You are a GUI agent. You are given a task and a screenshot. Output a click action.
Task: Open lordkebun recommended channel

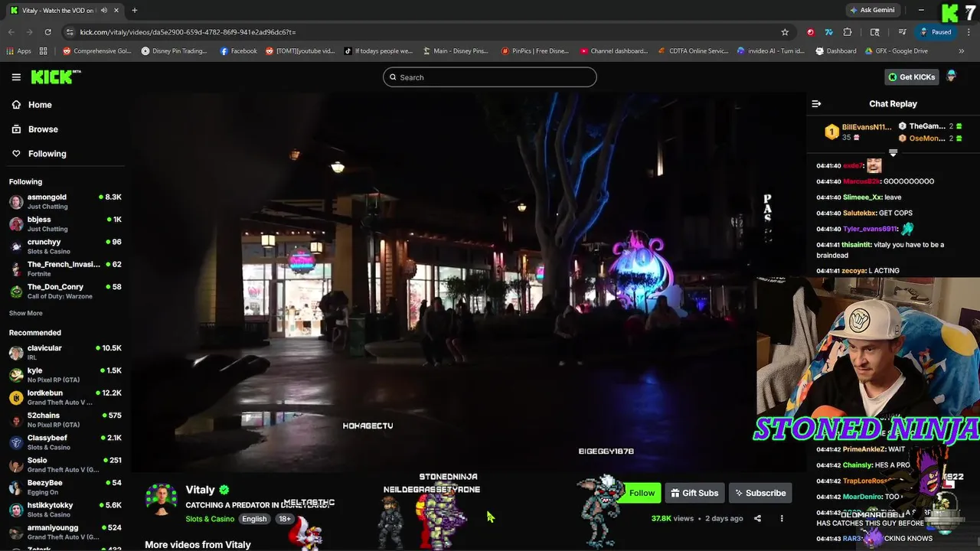(x=65, y=397)
